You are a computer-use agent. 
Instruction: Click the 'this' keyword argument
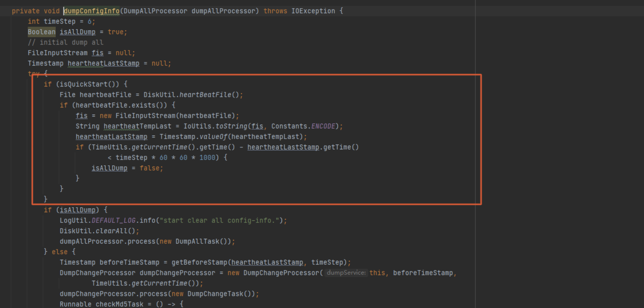(x=377, y=273)
